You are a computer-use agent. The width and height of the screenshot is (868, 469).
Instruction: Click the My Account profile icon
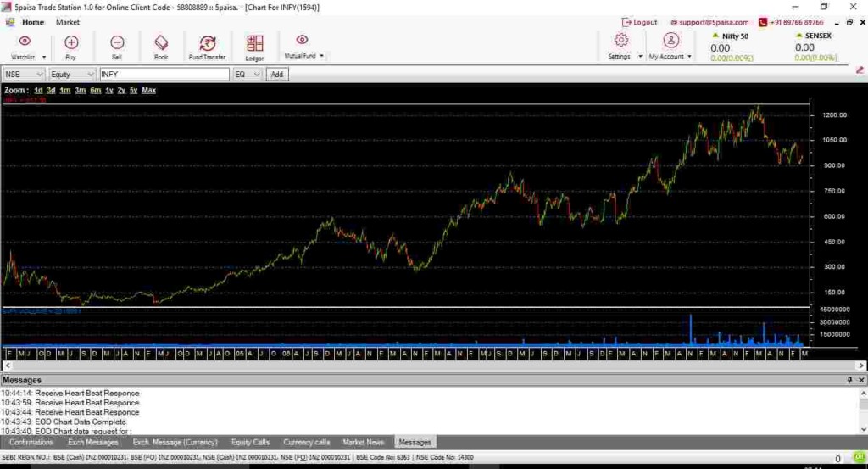(670, 41)
